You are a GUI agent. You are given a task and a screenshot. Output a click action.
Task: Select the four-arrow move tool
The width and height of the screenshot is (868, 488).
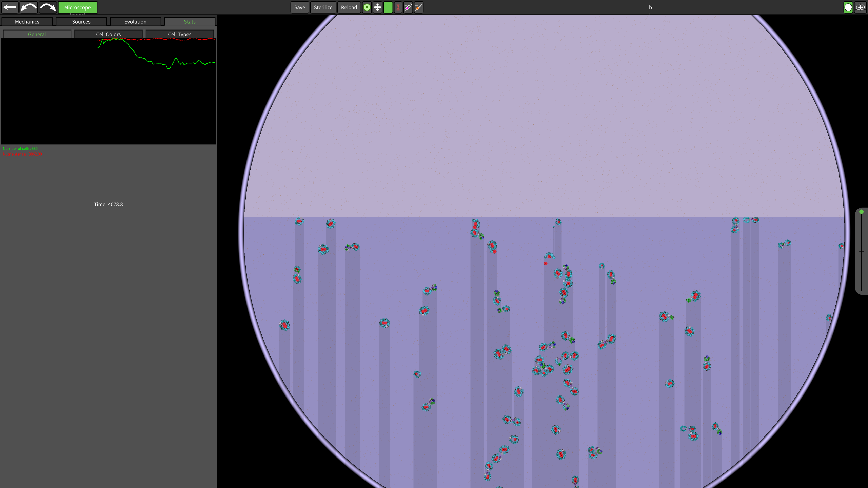pos(377,7)
